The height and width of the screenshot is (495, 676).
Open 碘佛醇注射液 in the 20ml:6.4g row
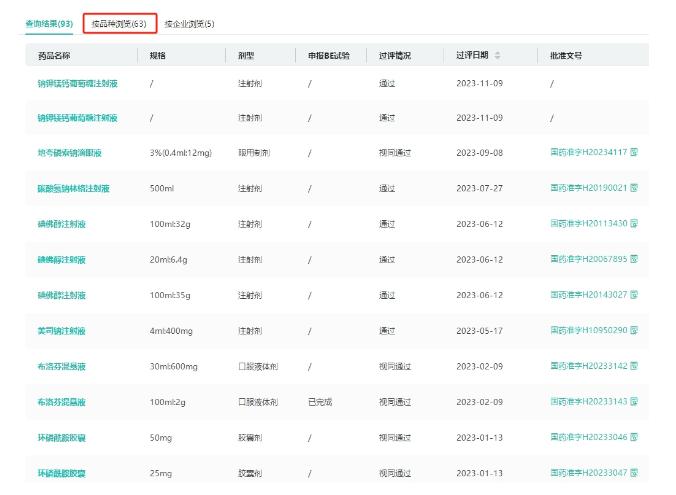pyautogui.click(x=62, y=259)
